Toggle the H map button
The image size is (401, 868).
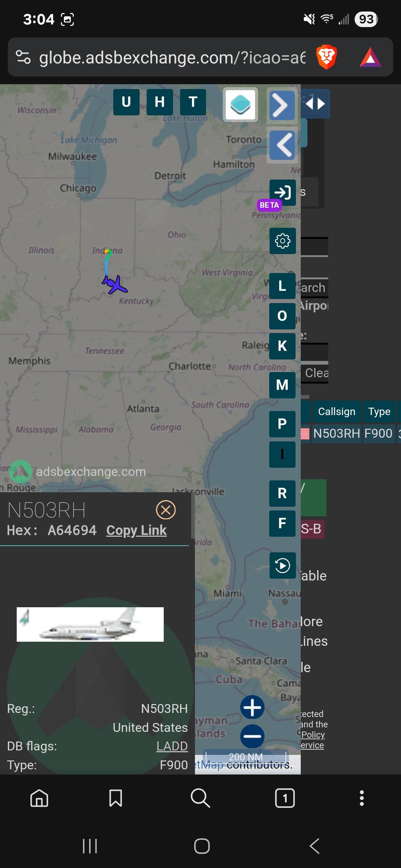tap(160, 102)
